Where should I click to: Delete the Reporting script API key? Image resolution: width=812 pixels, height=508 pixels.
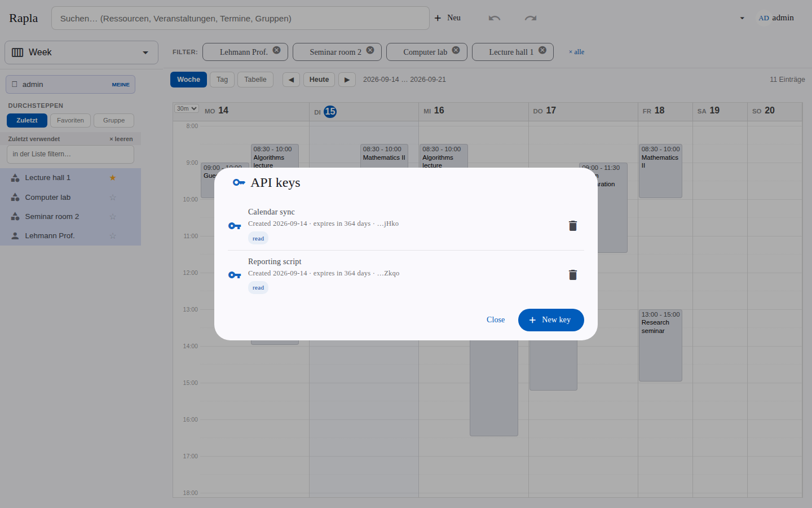[x=573, y=275]
